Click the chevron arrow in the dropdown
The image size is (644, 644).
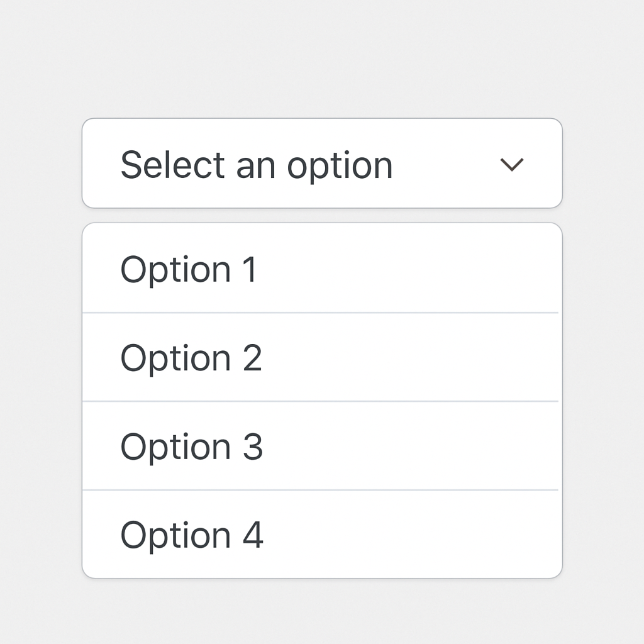(x=511, y=165)
